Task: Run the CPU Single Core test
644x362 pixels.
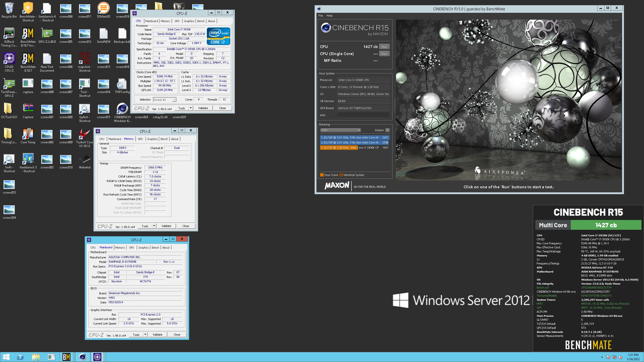Action: (384, 54)
